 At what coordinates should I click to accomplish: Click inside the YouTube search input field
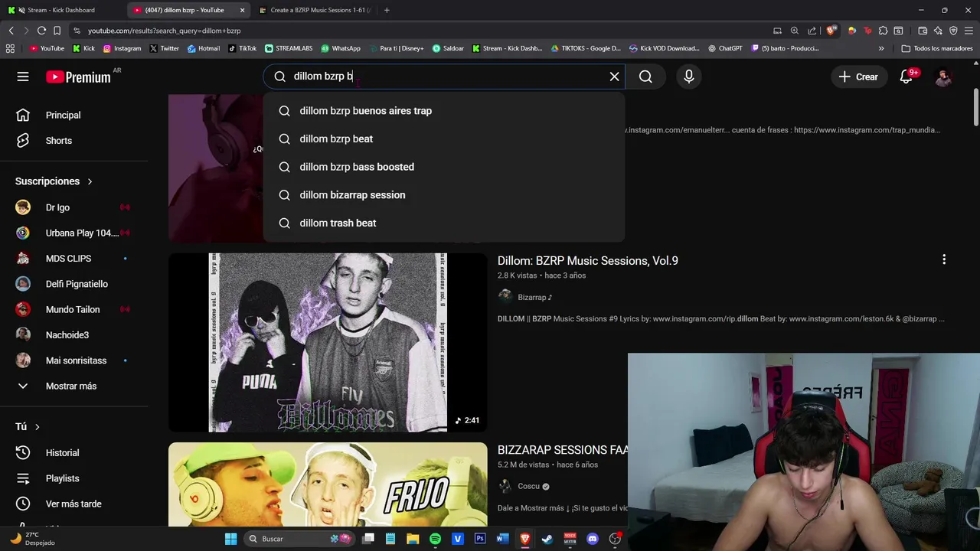[444, 77]
